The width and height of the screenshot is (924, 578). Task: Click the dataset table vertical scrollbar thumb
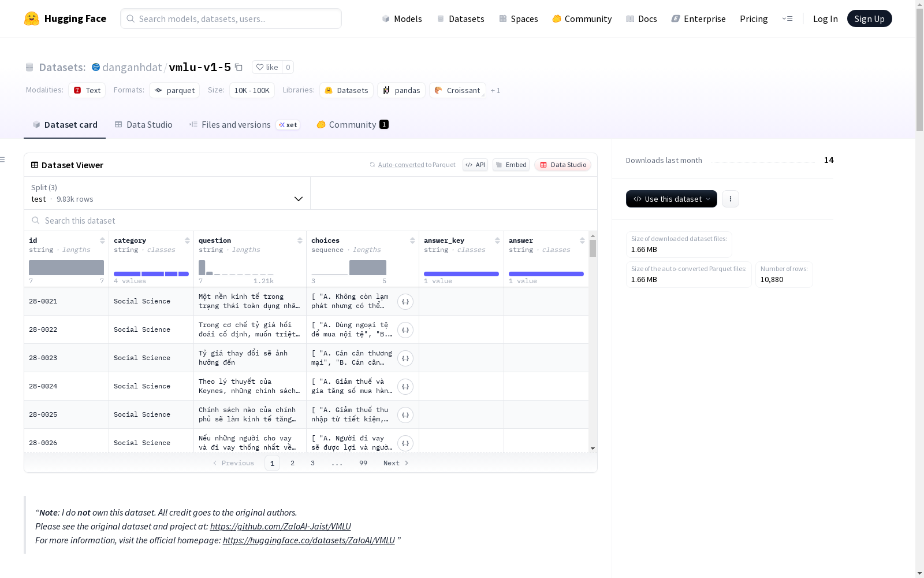coord(593,249)
